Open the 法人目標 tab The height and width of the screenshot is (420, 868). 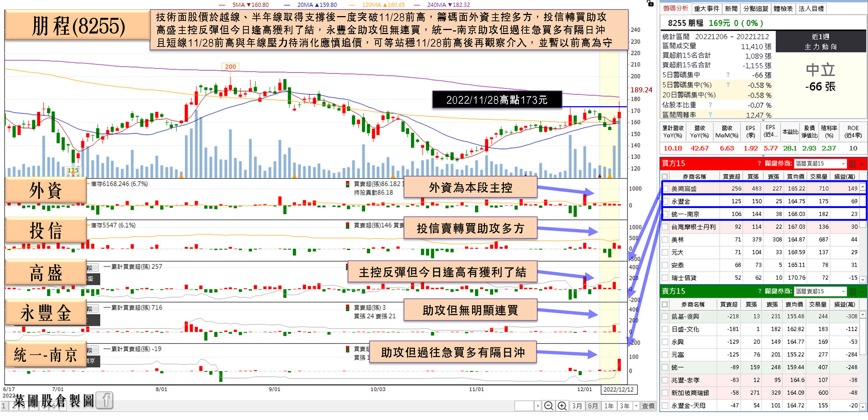coord(811,8)
